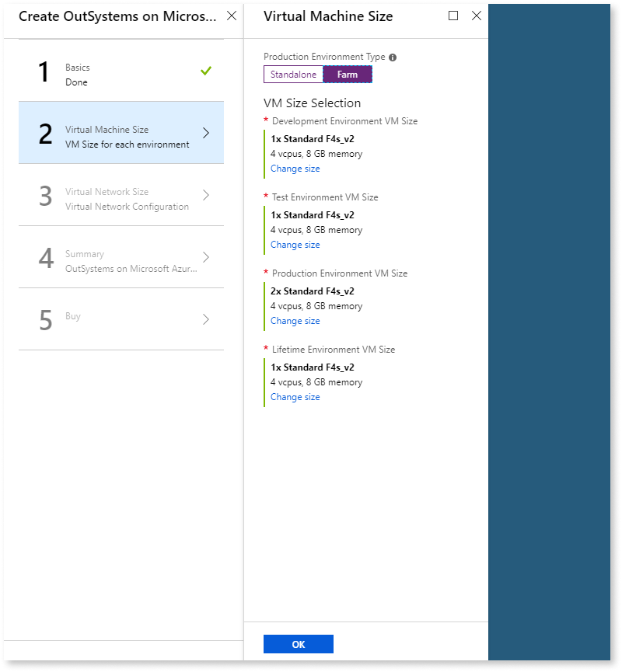Change size for Development Environment VM
Viewport: 622px width, 672px height.
[295, 168]
